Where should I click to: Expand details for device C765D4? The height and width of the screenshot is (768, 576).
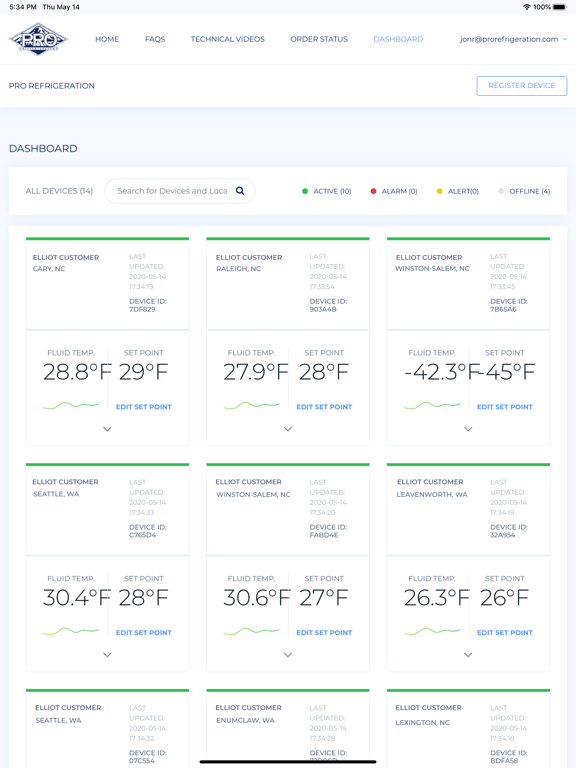107,655
